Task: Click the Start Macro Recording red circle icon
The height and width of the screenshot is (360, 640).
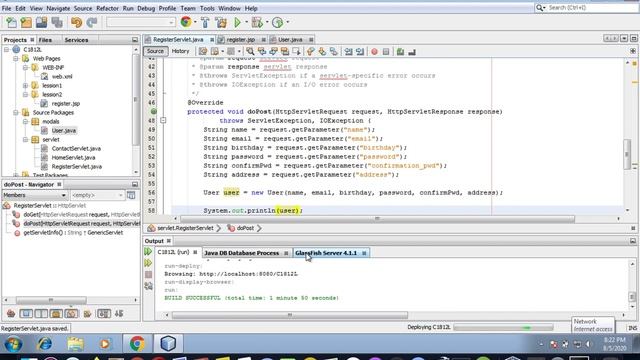Action: point(374,51)
